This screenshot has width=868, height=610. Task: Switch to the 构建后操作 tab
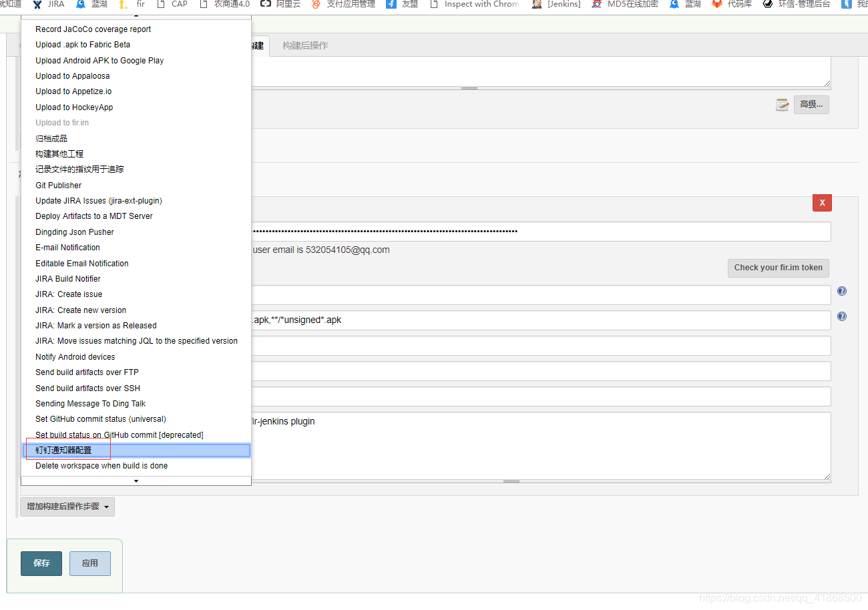305,45
